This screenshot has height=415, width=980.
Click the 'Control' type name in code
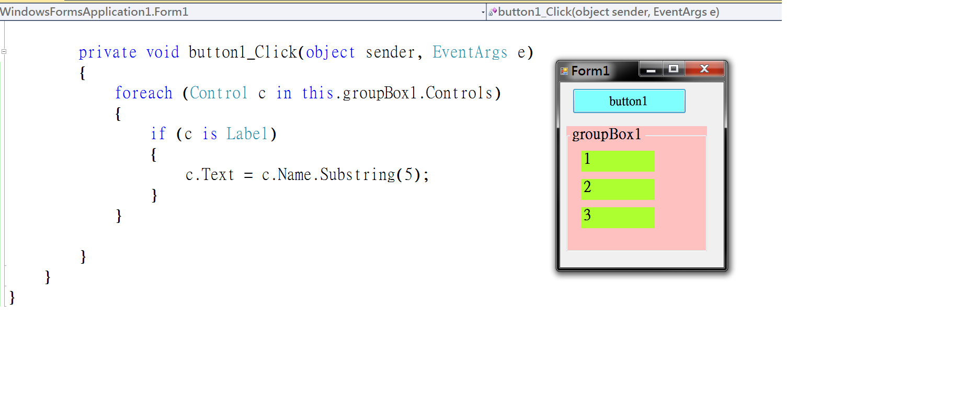(219, 93)
